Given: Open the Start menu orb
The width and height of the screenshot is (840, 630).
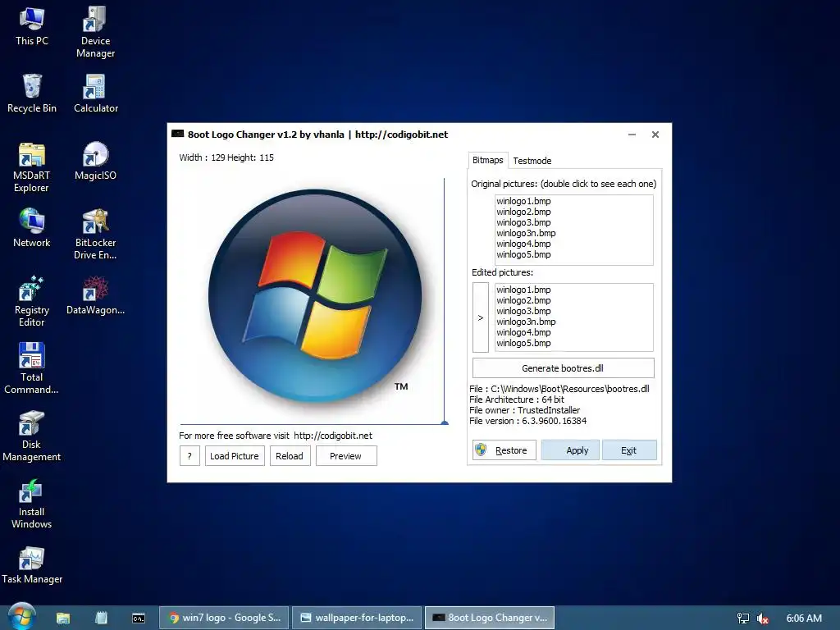Looking at the screenshot, I should 21,616.
